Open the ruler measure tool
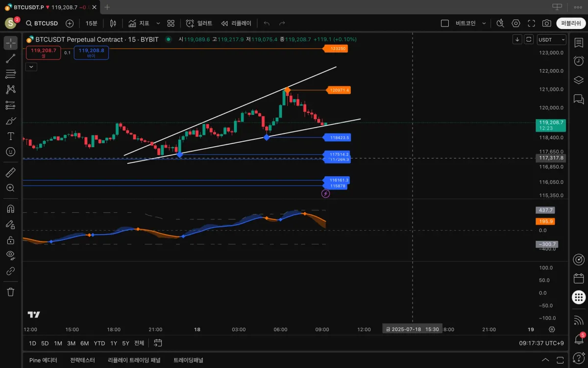Viewport: 588px width, 368px height. [x=10, y=172]
